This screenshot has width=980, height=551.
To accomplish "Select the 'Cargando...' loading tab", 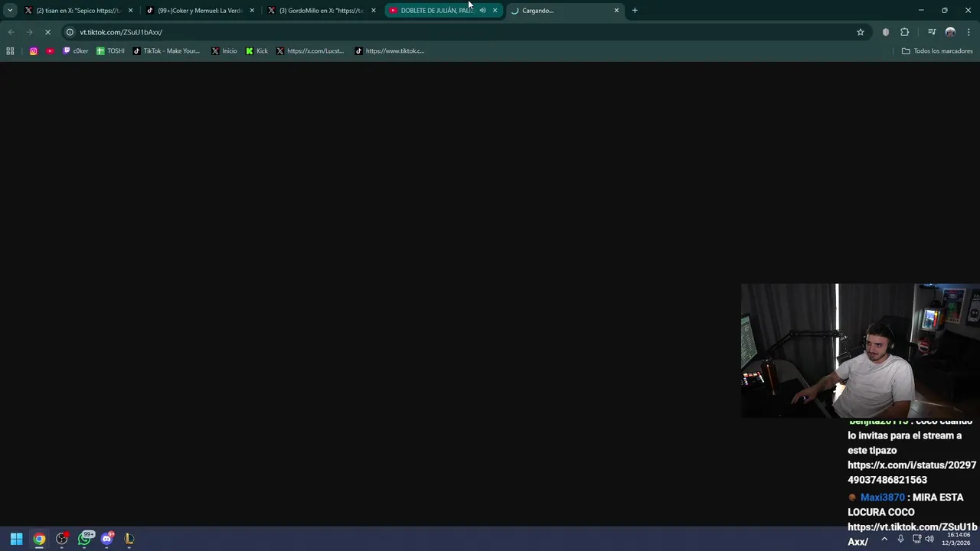I will (564, 11).
